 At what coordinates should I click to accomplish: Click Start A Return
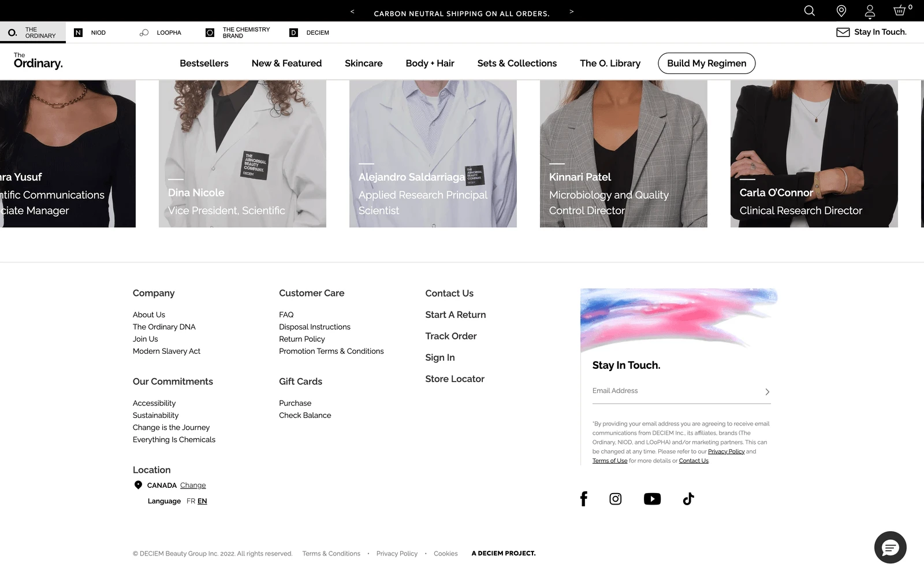coord(456,315)
